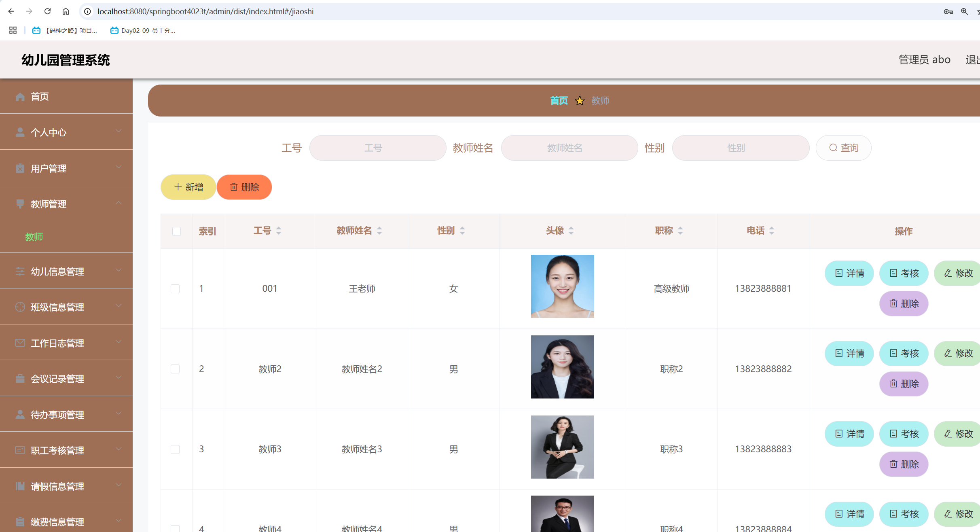Open the 首页 sidebar menu item
Viewport: 980px width, 532px height.
click(x=66, y=97)
